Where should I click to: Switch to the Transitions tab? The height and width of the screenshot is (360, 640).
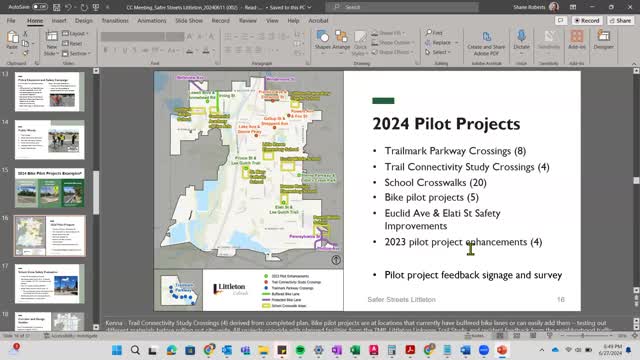[115, 20]
